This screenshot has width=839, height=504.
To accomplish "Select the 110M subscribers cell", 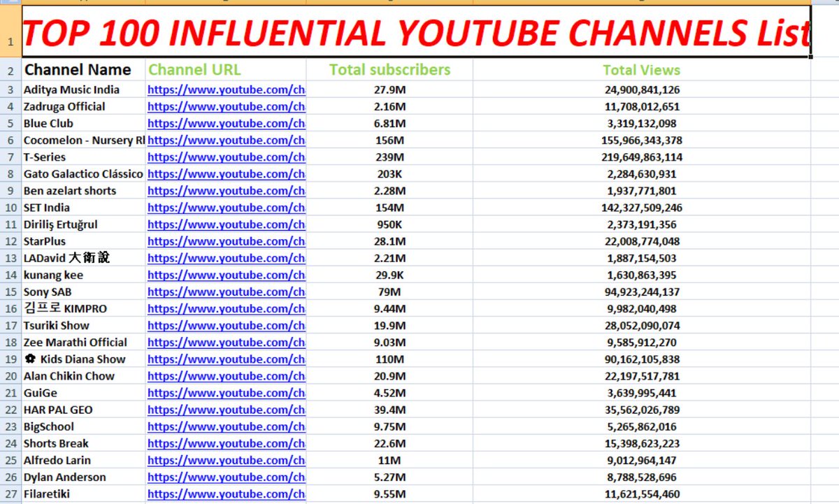I will pos(389,359).
